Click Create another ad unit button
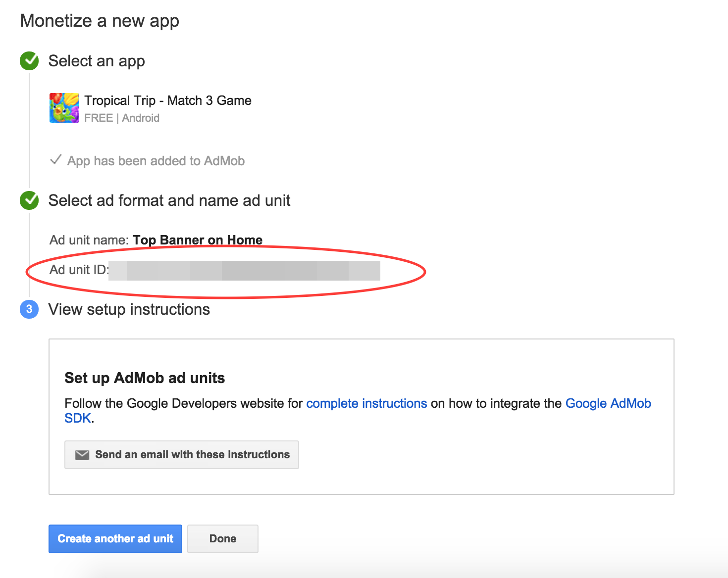 pyautogui.click(x=115, y=538)
